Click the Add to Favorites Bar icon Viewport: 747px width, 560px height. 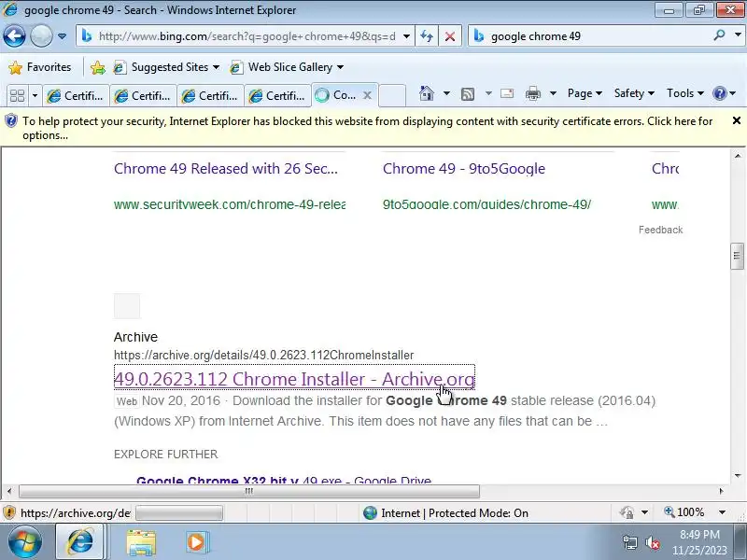tap(98, 67)
